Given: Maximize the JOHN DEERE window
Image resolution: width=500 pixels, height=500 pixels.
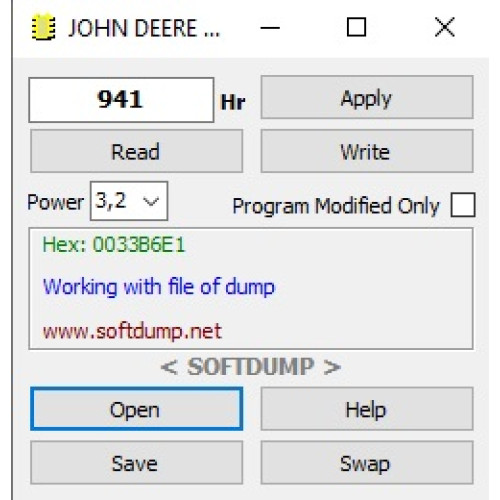Looking at the screenshot, I should tap(356, 27).
